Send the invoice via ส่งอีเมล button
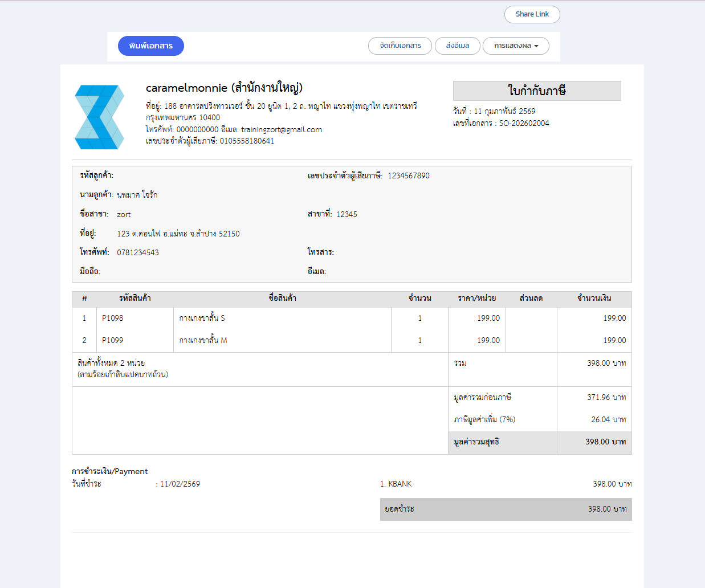Image resolution: width=705 pixels, height=588 pixels. pyautogui.click(x=457, y=46)
